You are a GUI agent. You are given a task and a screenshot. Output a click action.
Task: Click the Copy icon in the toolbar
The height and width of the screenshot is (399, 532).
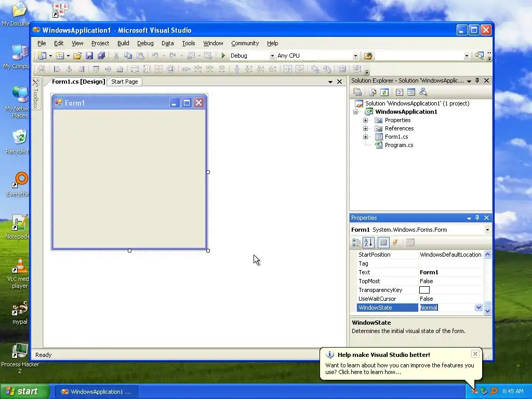tap(128, 56)
